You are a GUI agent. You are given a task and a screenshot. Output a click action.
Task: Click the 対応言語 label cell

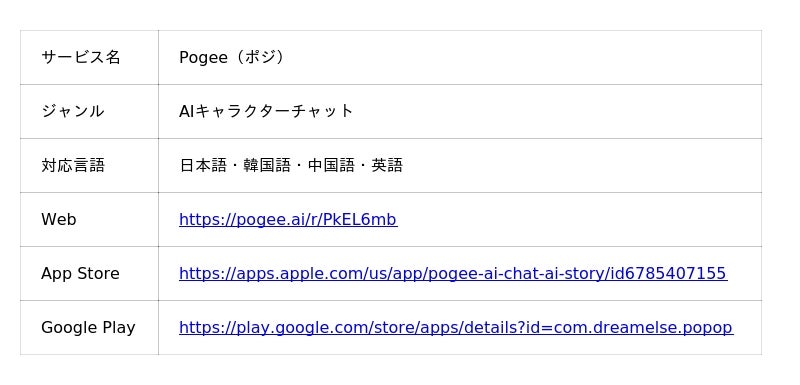tap(89, 166)
